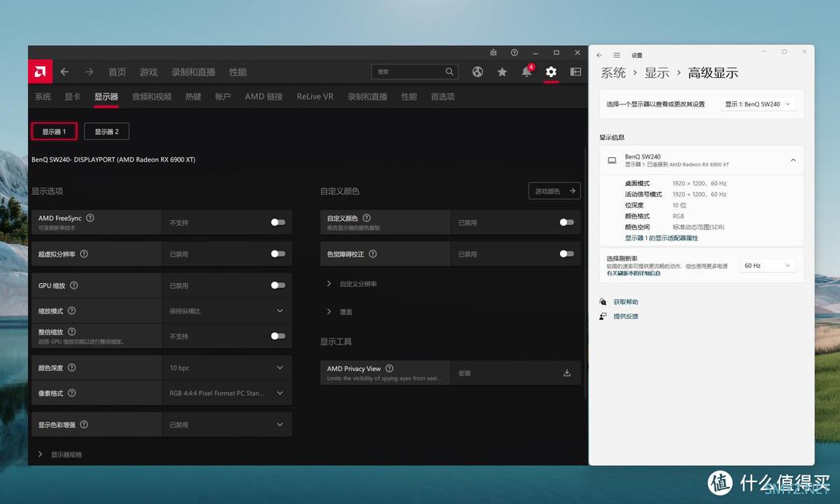The width and height of the screenshot is (840, 504).
Task: Click help icon next to 整倍缩放
Action: click(72, 331)
